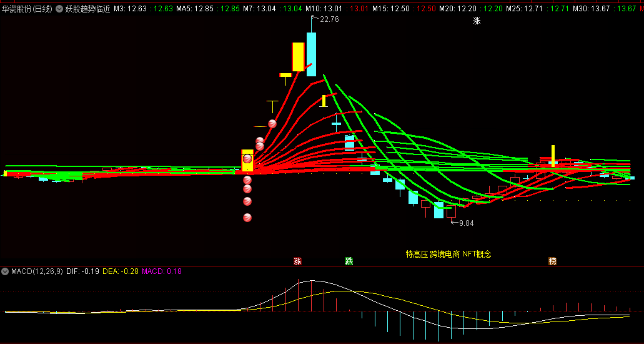Click the green 跌 badge below the chart
The width and height of the screenshot is (644, 344).
pyautogui.click(x=349, y=261)
